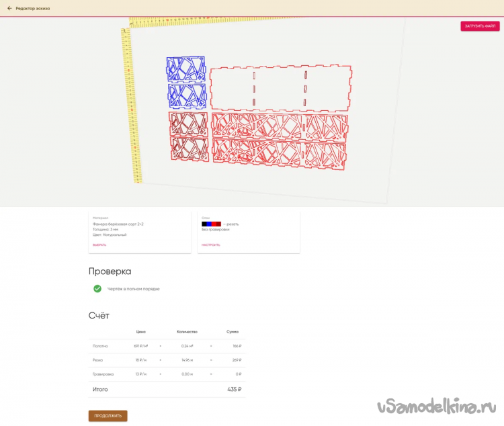Click the lower blue patterned panel drawing
Viewport: 504px width, 426px height.
click(187, 95)
